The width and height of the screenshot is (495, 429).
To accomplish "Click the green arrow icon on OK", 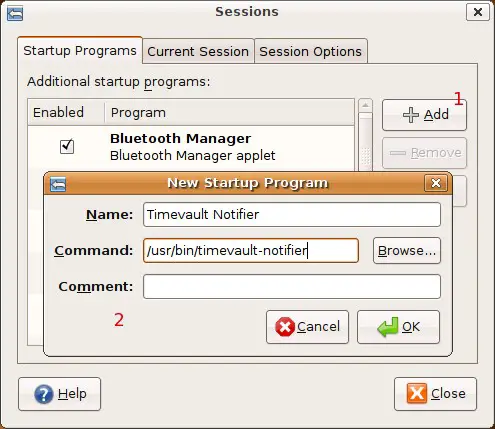I will pos(388,327).
